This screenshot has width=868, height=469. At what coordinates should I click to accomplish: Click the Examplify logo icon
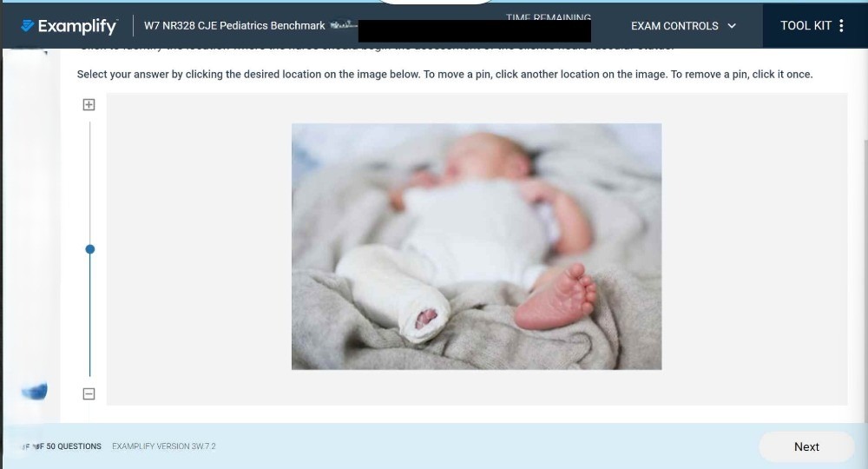point(27,25)
